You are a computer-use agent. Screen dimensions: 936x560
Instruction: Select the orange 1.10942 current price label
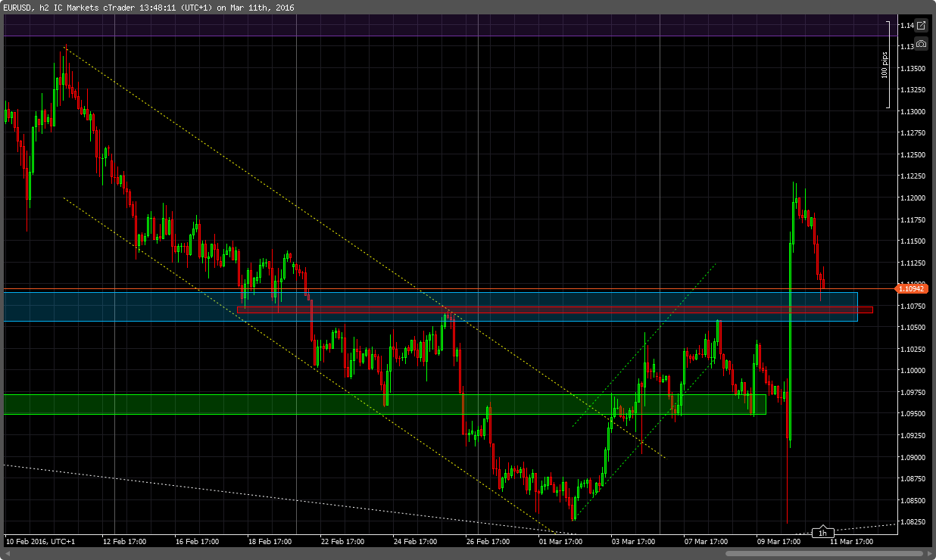click(912, 288)
